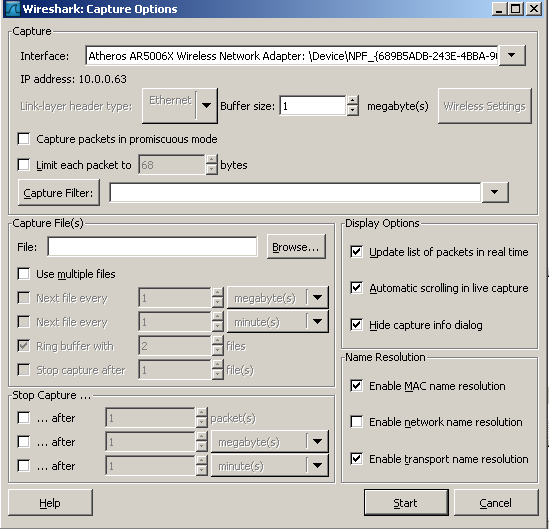The height and width of the screenshot is (529, 549).
Task: Click the Browse... button
Action: [x=296, y=247]
